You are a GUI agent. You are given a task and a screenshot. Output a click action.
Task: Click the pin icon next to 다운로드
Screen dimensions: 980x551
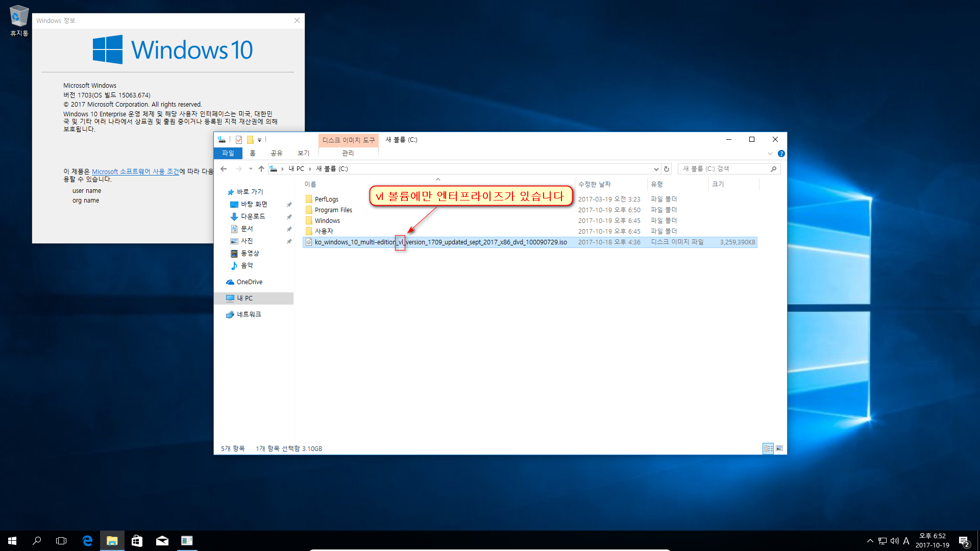point(289,216)
